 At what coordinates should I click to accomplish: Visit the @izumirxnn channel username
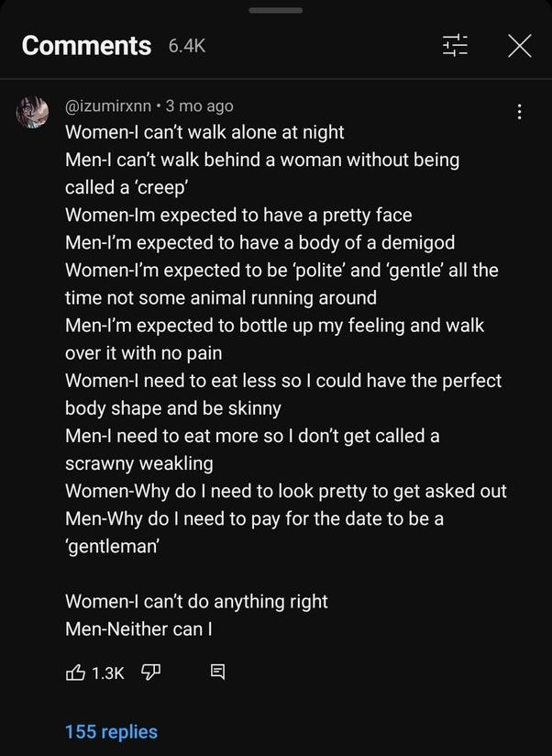pos(108,106)
